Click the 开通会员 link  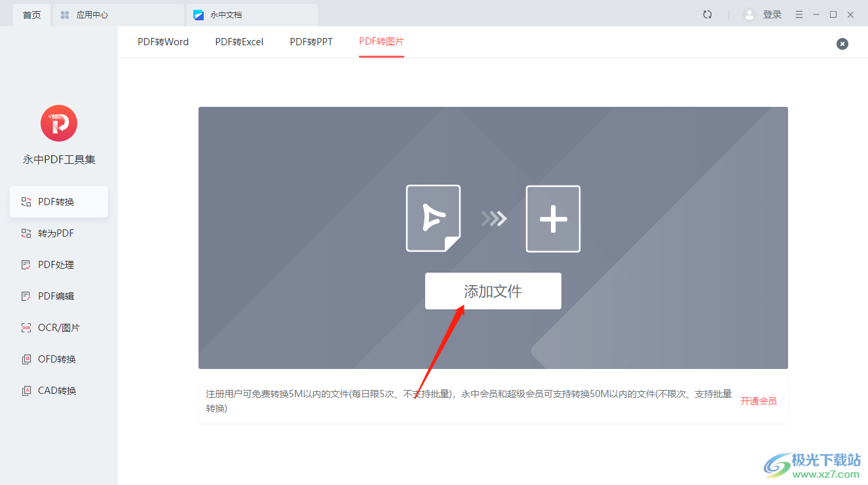pos(759,401)
